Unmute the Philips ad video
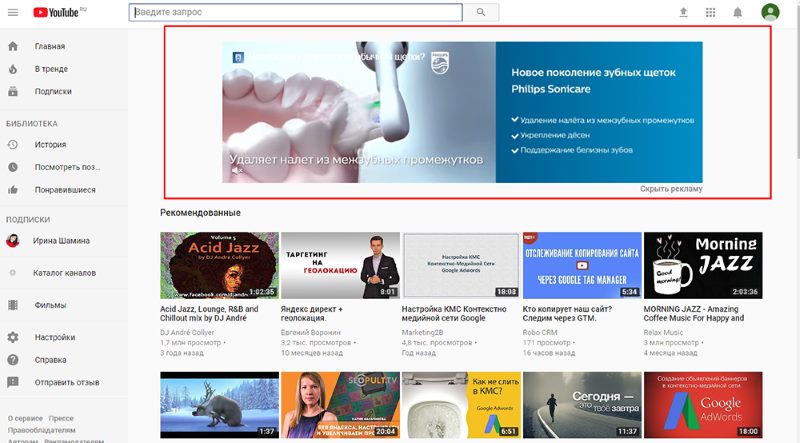 [237, 171]
